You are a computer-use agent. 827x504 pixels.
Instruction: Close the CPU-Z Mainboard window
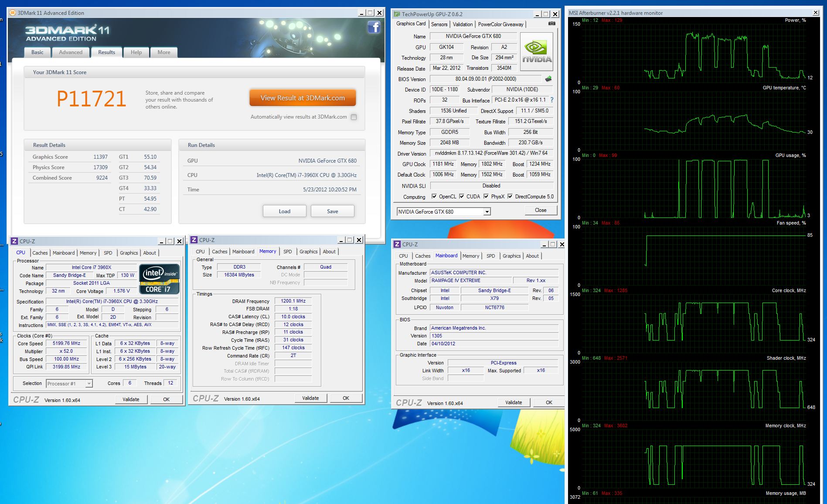(x=562, y=245)
